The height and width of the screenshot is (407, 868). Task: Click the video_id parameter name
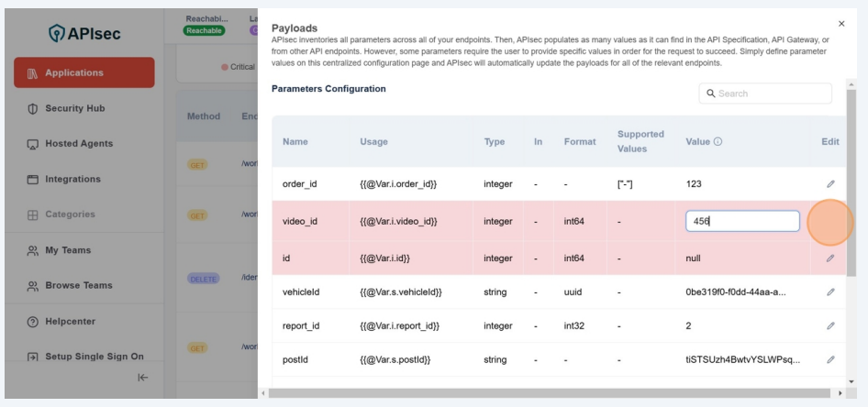click(300, 221)
